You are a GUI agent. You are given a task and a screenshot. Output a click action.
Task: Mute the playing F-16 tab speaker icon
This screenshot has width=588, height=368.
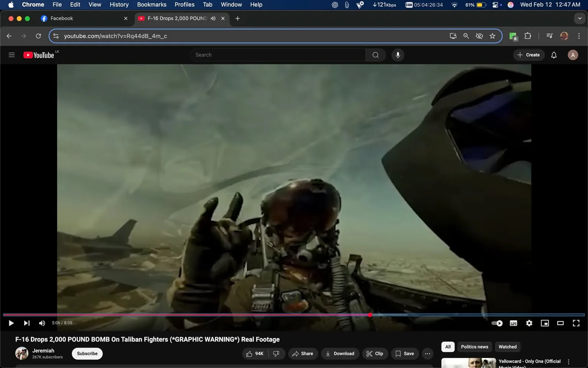point(213,18)
